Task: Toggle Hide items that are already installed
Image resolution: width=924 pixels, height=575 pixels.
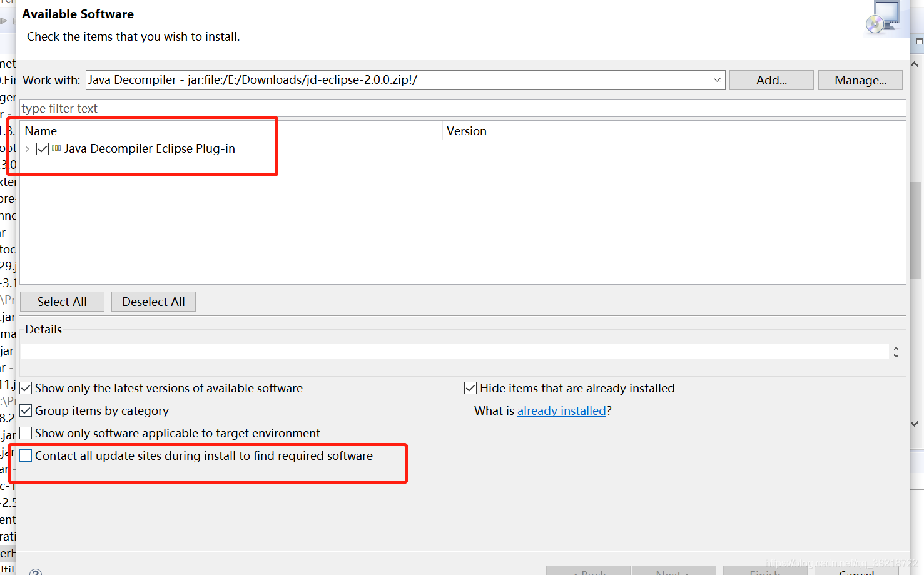Action: point(470,389)
